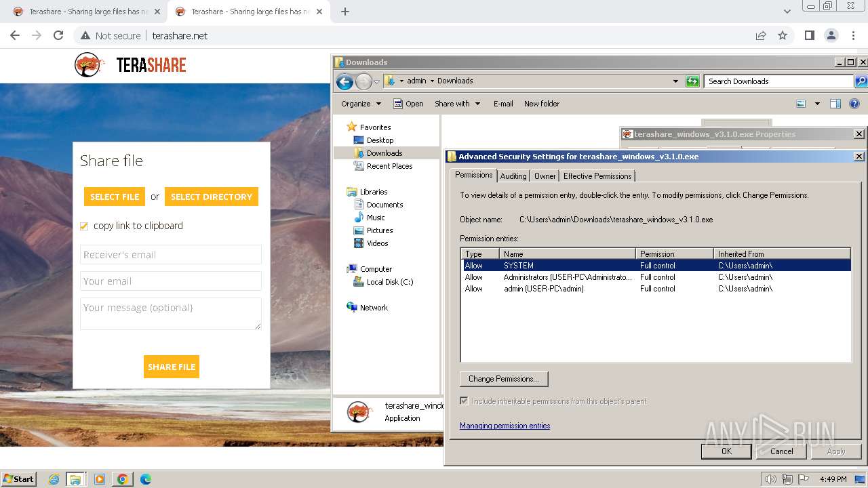Open Explorer help question mark icon
Viewport: 868px width, 488px height.
coord(854,104)
